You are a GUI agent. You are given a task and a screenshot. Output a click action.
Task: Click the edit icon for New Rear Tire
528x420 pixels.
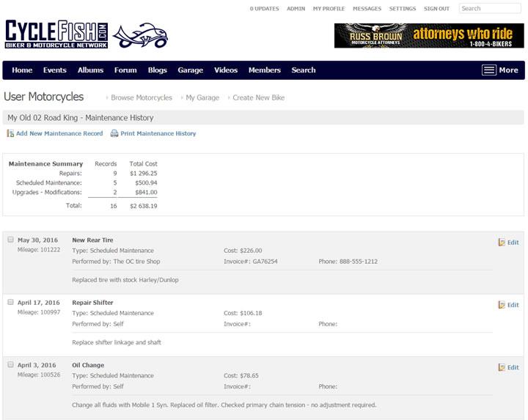tap(502, 243)
